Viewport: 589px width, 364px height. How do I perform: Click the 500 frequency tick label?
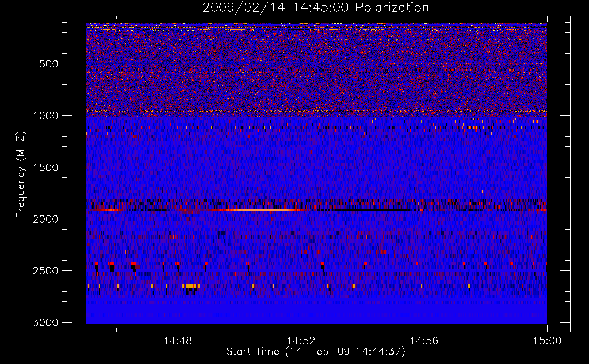49,64
